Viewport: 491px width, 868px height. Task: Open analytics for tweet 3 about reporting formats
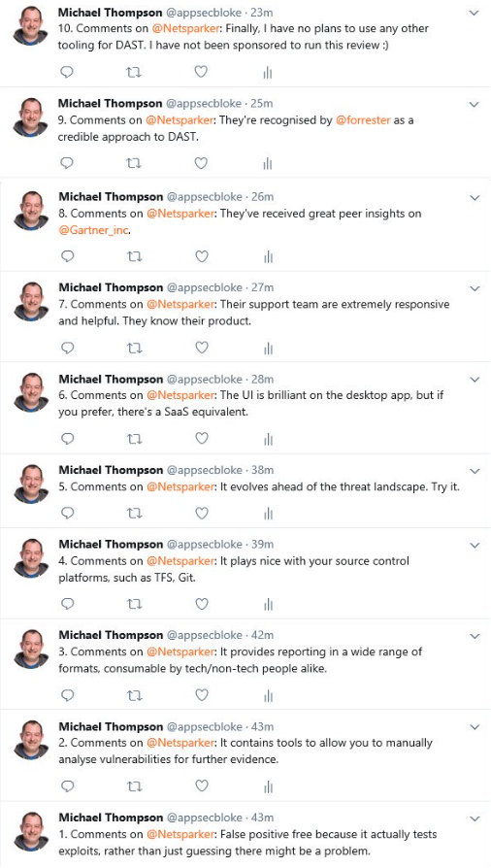(x=268, y=696)
